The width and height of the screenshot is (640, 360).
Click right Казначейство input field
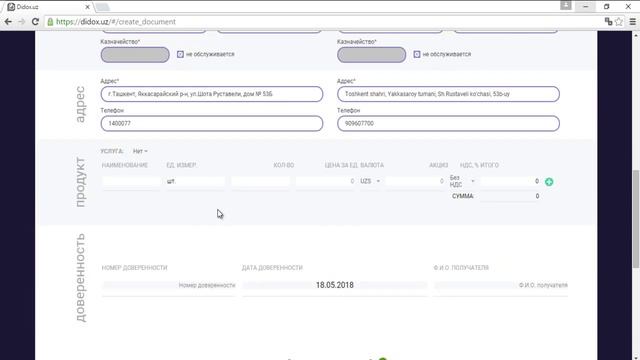click(x=371, y=55)
